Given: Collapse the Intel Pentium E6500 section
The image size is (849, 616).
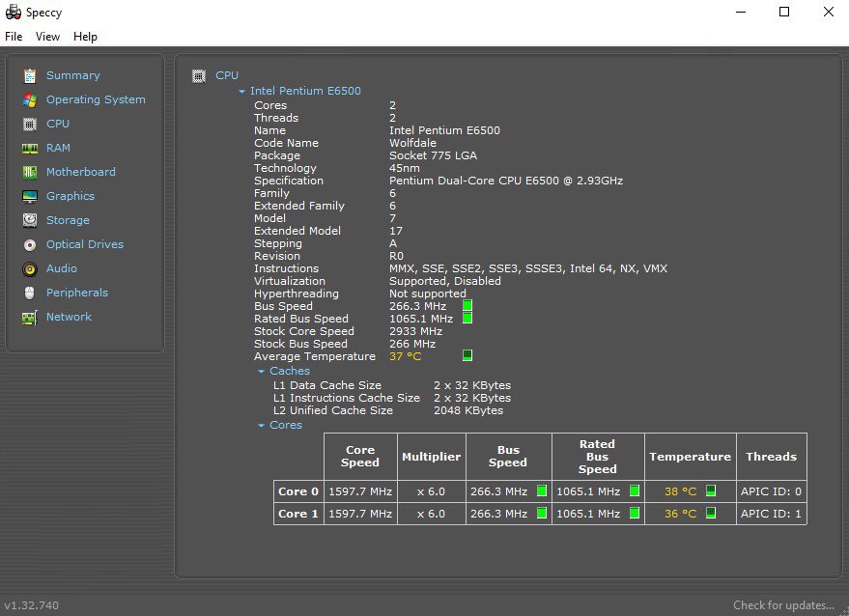Looking at the screenshot, I should click(241, 92).
